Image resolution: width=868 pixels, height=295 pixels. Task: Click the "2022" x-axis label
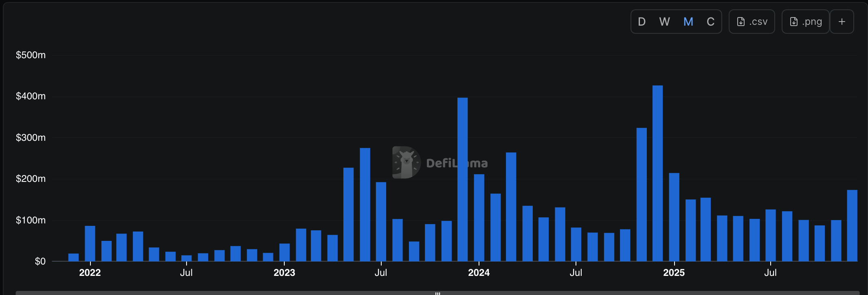pyautogui.click(x=90, y=273)
